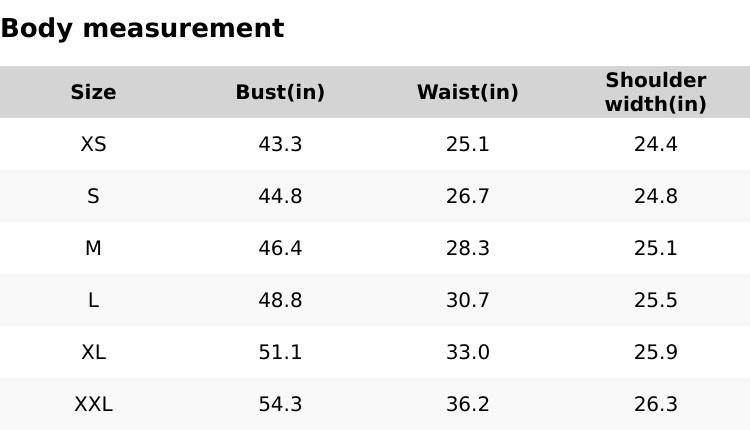Click the XS shoulder width 24.4
The height and width of the screenshot is (430, 750).
coord(655,144)
